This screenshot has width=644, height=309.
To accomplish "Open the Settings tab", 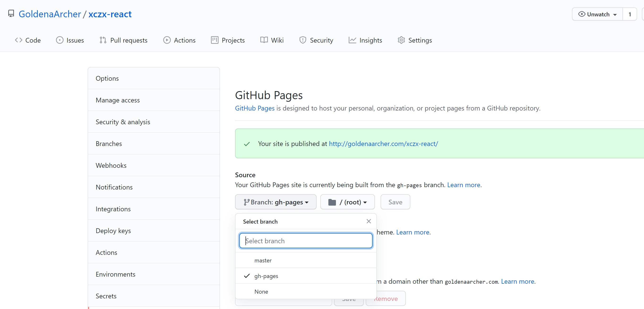I will [415, 40].
